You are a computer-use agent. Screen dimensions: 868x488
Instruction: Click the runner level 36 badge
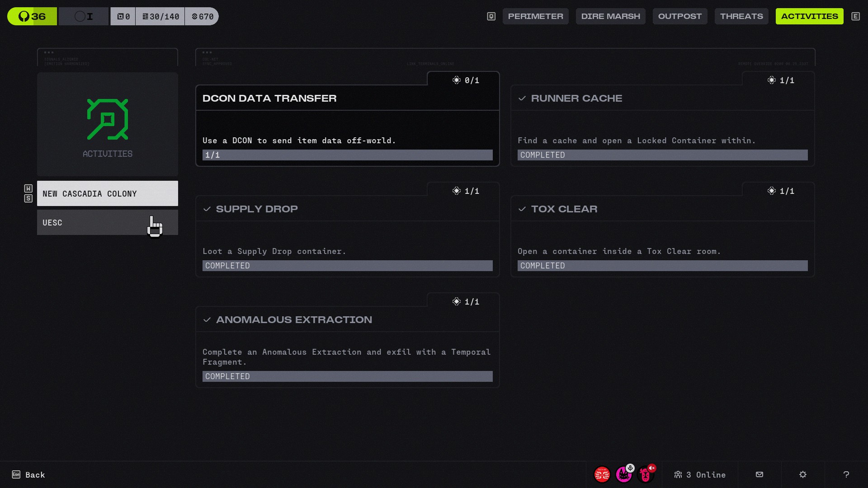32,16
